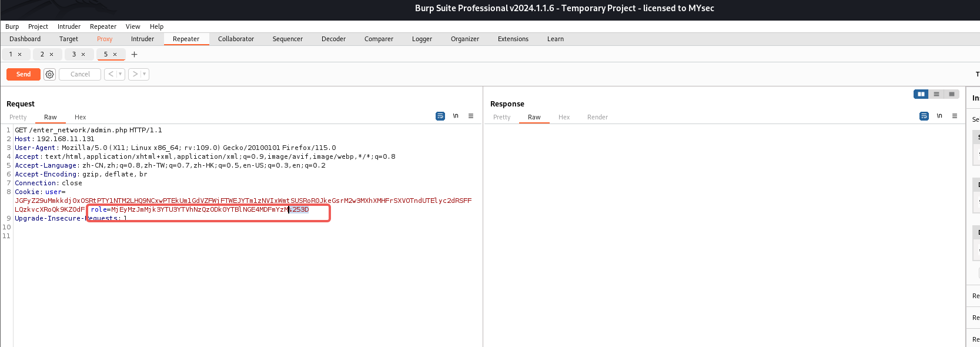
Task: Add a new Repeater tab
Action: pos(134,54)
